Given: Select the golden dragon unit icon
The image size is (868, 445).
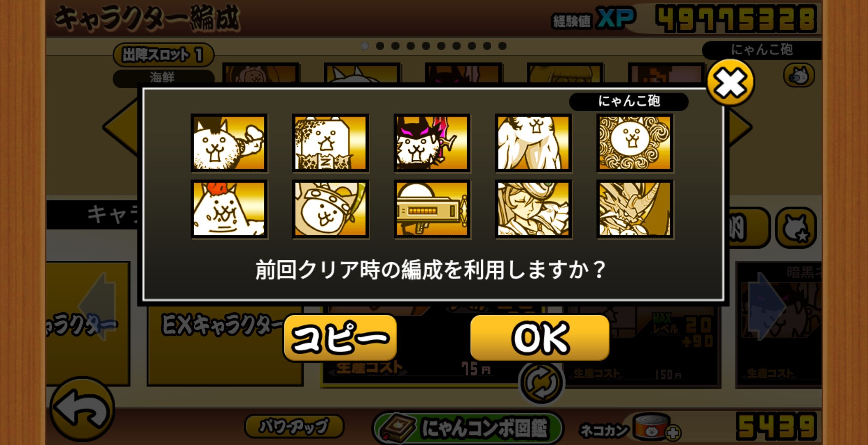Looking at the screenshot, I should point(635,209).
